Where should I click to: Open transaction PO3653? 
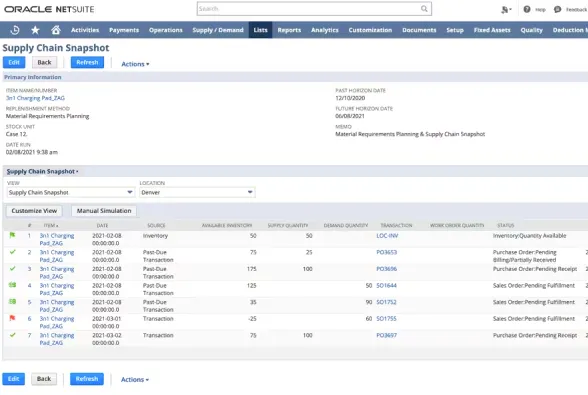[x=387, y=252]
